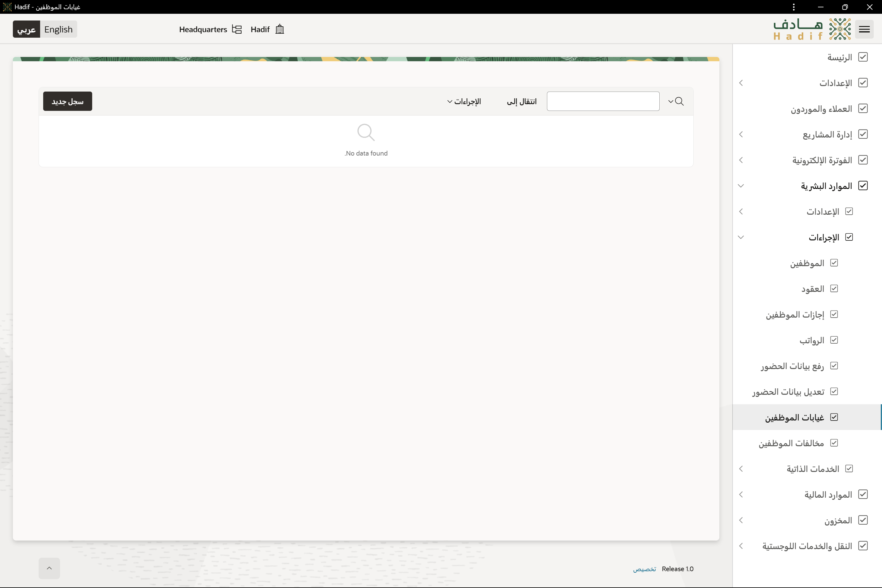Click the تعديل بيانات الحضور item icon
The width and height of the screenshot is (882, 588).
click(x=834, y=391)
